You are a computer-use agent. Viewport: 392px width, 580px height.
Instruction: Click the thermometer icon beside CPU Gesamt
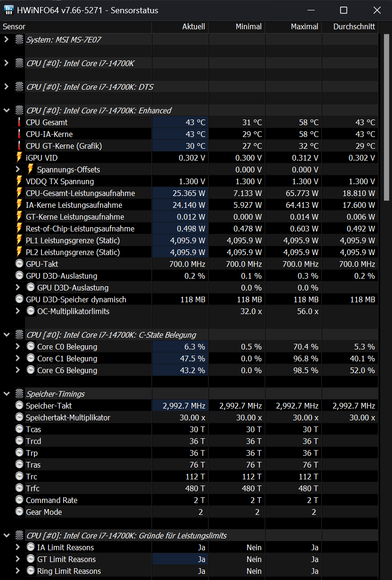(x=19, y=122)
